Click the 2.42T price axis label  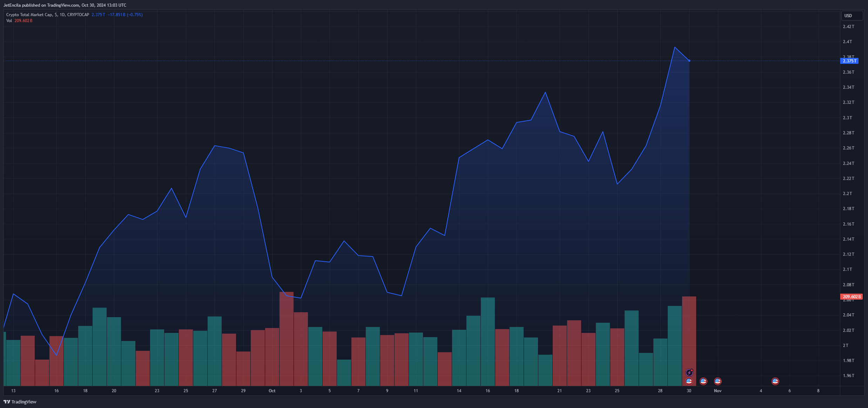pyautogui.click(x=849, y=27)
